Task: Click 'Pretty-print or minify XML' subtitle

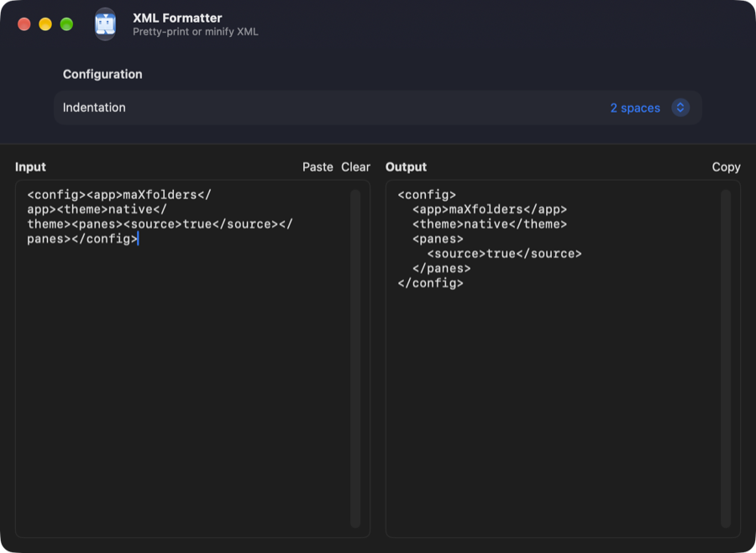Action: coord(195,32)
